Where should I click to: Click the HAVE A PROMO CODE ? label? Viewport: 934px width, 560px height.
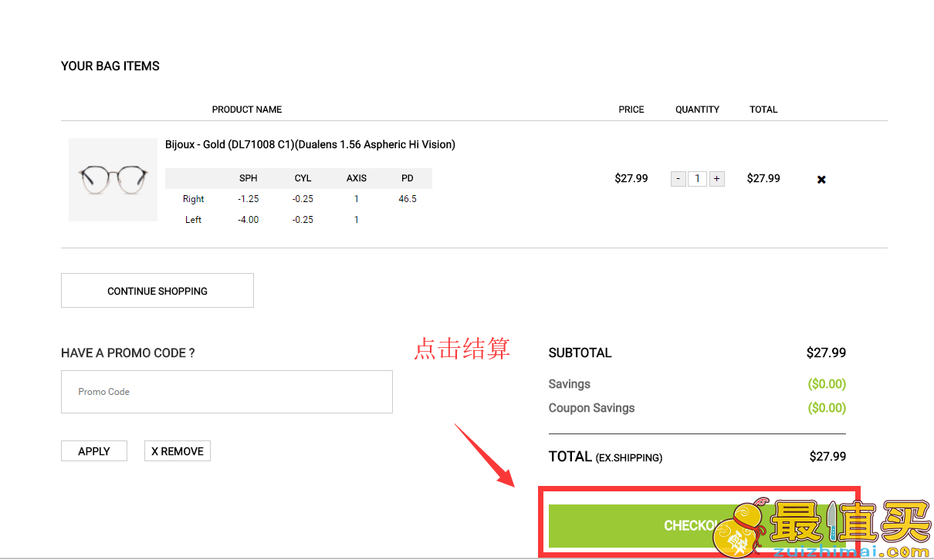click(128, 353)
